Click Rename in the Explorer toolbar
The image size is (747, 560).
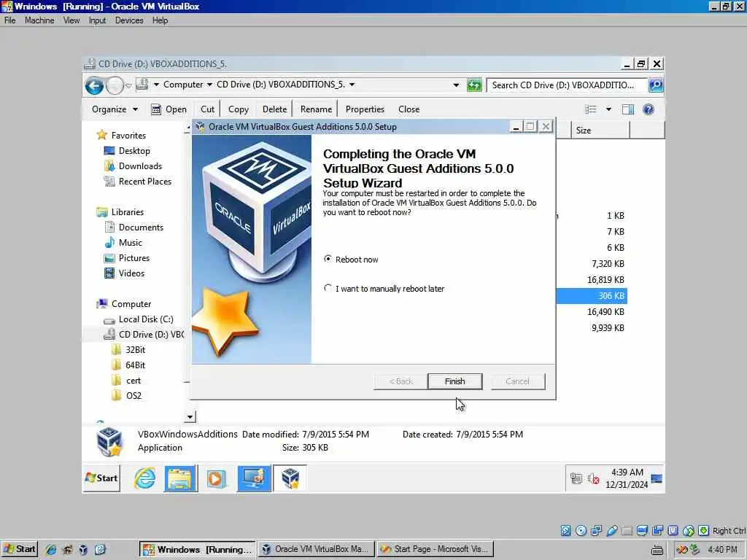[316, 109]
